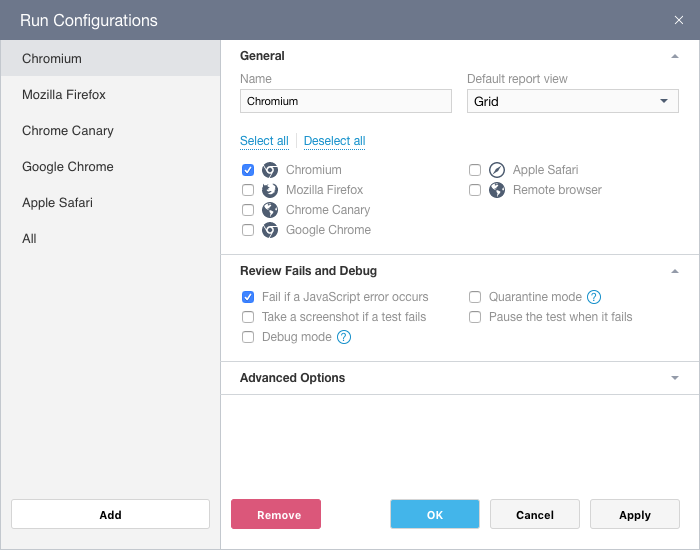Enable Pause the test when it fails
Screen dimensions: 700x550
pos(475,317)
